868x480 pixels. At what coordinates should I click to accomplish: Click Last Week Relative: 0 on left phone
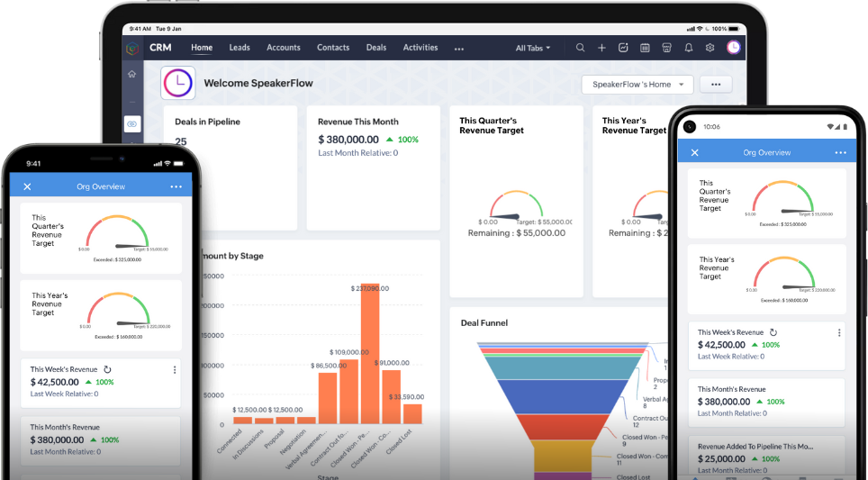point(64,394)
